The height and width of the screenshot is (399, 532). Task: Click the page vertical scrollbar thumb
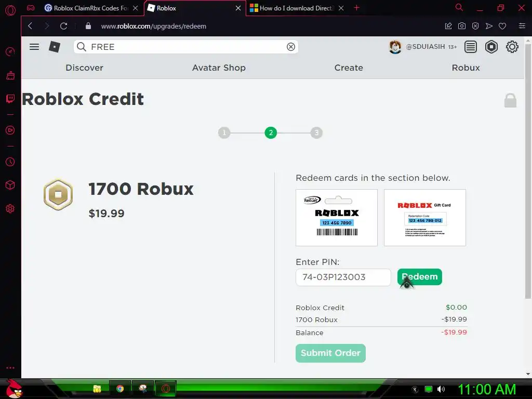coord(528,171)
